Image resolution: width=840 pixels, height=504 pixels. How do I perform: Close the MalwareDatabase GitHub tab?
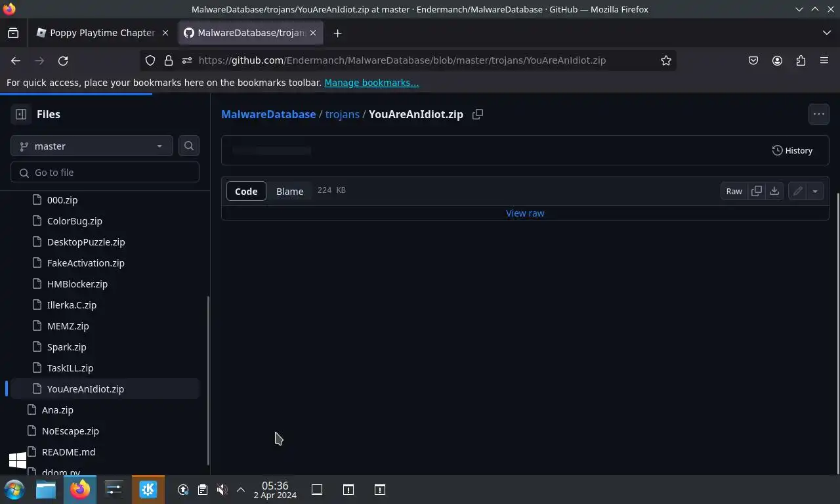coord(313,33)
